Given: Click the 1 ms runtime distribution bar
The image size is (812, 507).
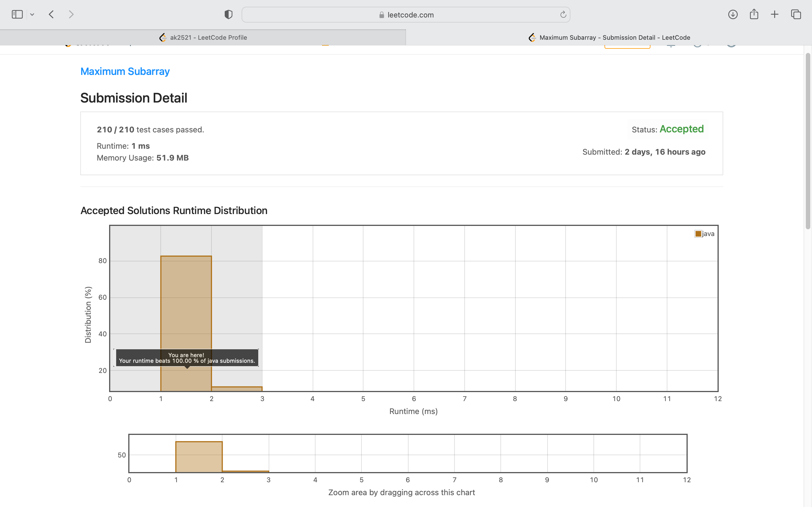Looking at the screenshot, I should click(x=186, y=302).
